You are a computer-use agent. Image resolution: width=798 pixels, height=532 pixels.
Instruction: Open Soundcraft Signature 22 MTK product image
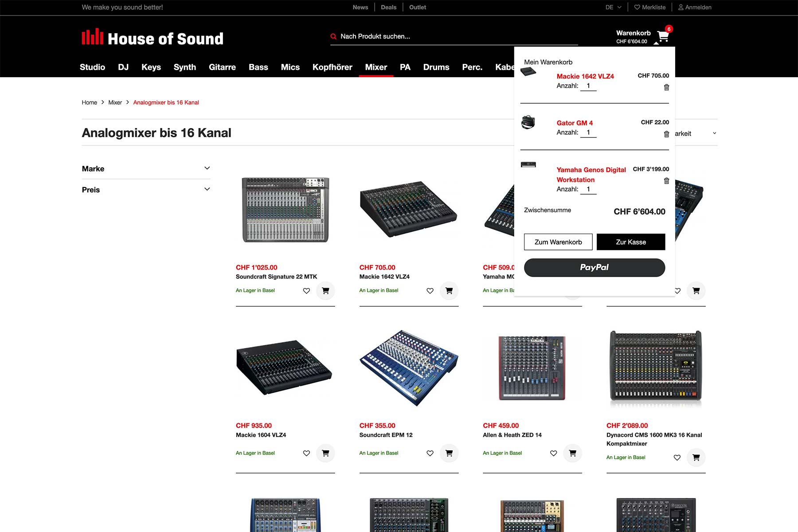pos(286,210)
